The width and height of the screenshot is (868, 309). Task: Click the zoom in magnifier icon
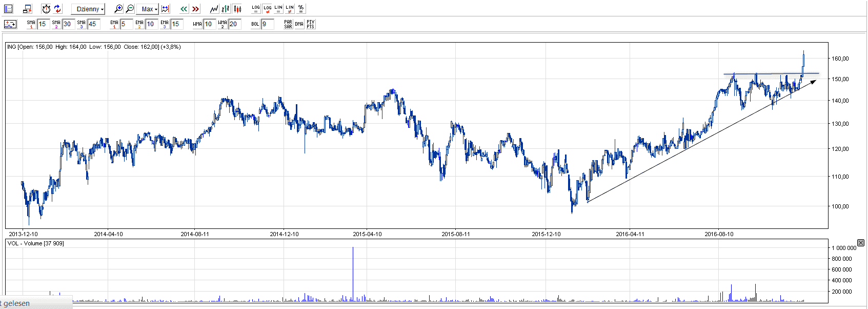tap(118, 9)
